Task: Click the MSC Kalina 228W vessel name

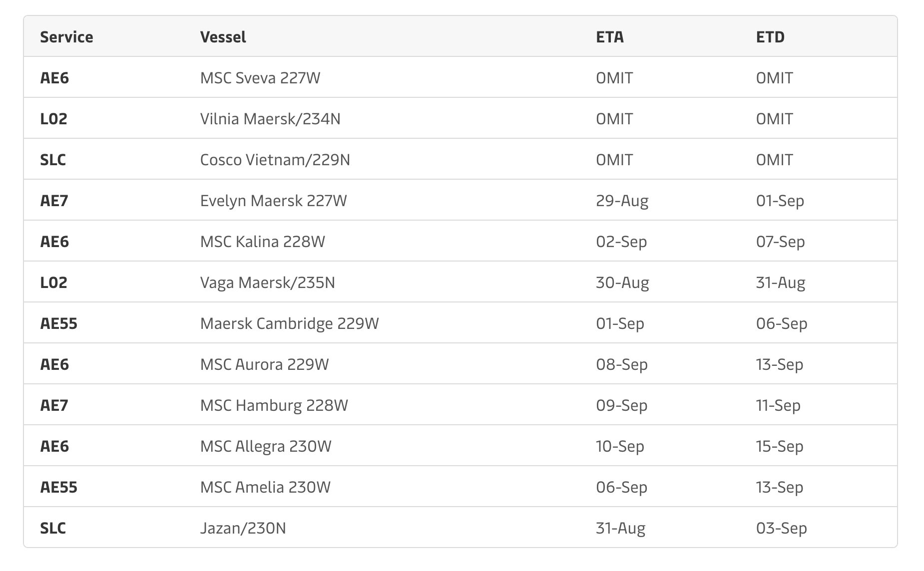Action: [x=263, y=242]
